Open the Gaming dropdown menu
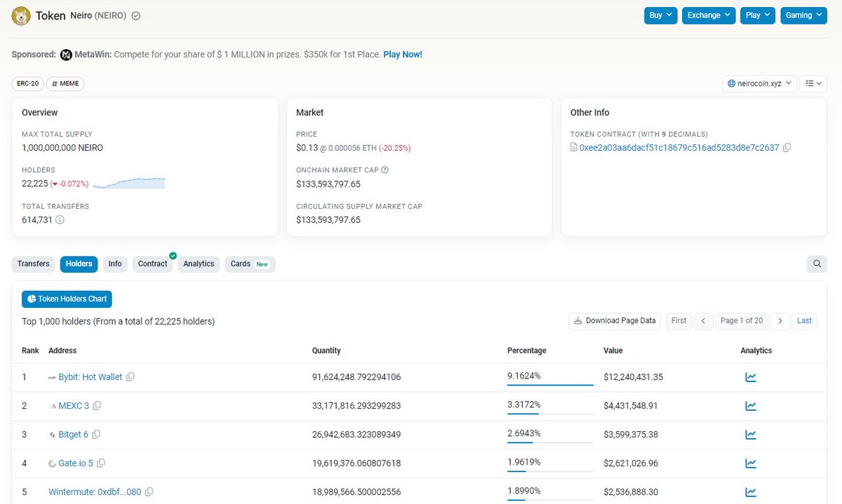842x504 pixels. click(803, 15)
